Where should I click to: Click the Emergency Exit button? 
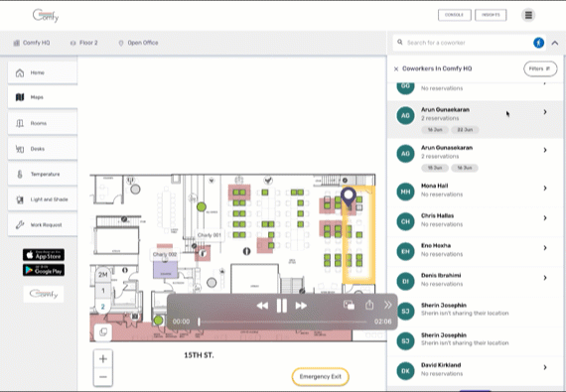coord(320,376)
